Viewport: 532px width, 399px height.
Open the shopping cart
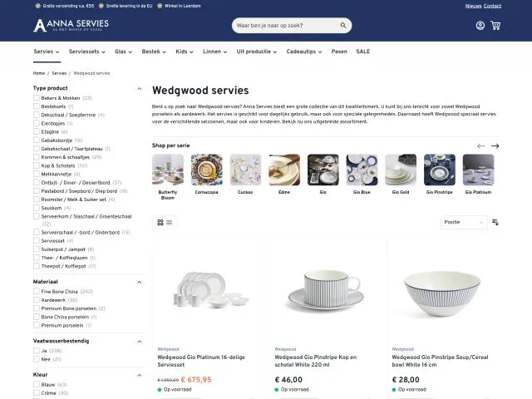495,26
